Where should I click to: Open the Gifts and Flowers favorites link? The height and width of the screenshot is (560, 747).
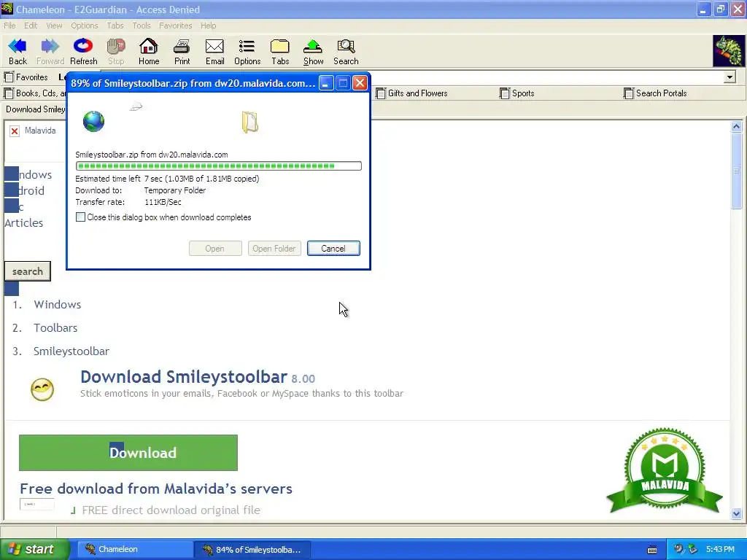coord(411,93)
